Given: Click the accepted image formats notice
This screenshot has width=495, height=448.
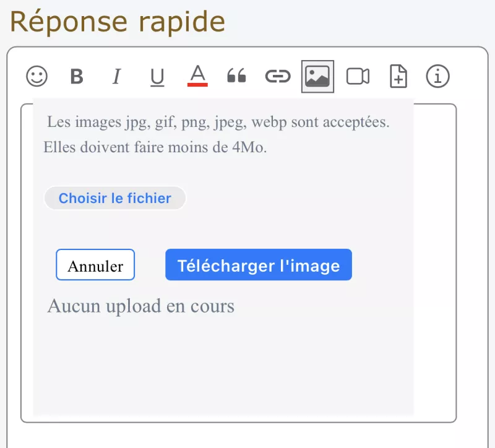Looking at the screenshot, I should coord(218,122).
